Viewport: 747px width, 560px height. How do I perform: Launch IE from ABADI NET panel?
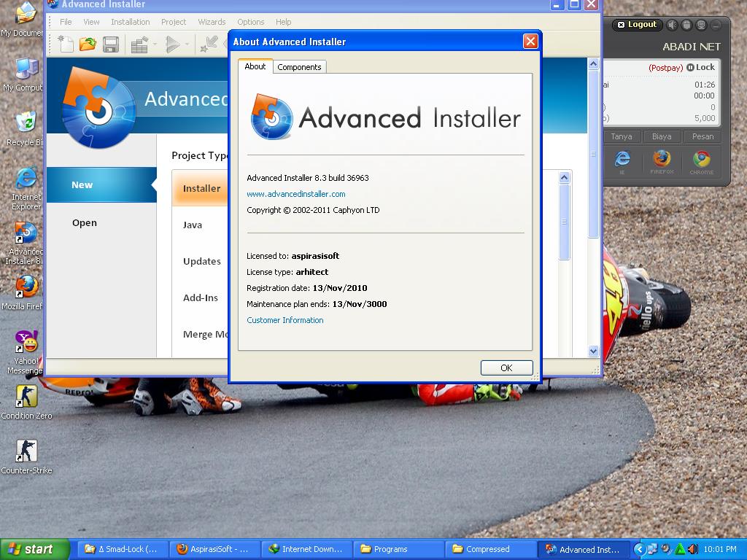622,161
